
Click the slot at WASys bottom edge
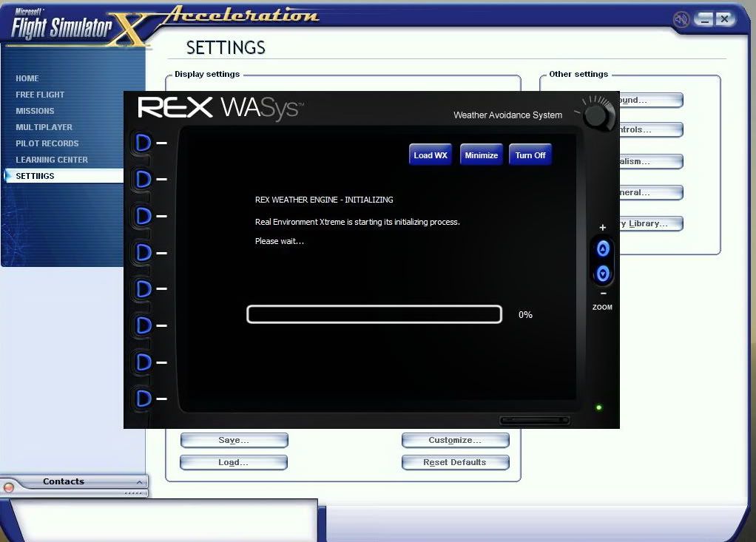click(535, 421)
